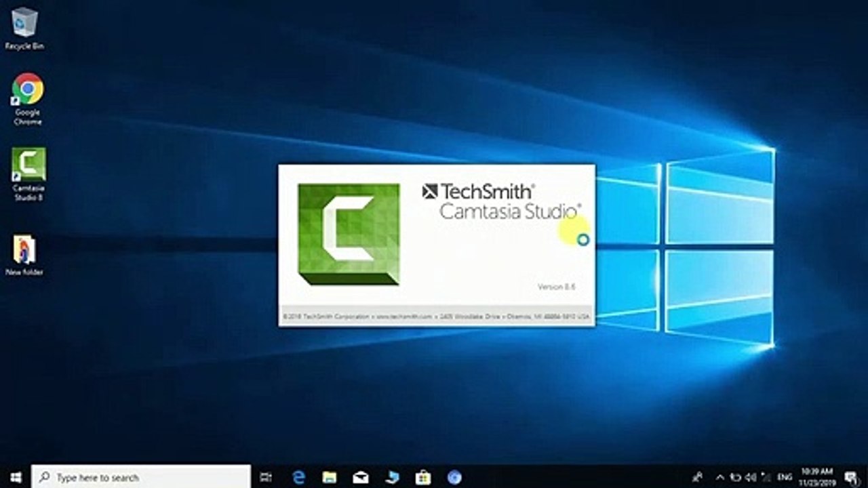Open File Explorer from the taskbar

[x=330, y=477]
